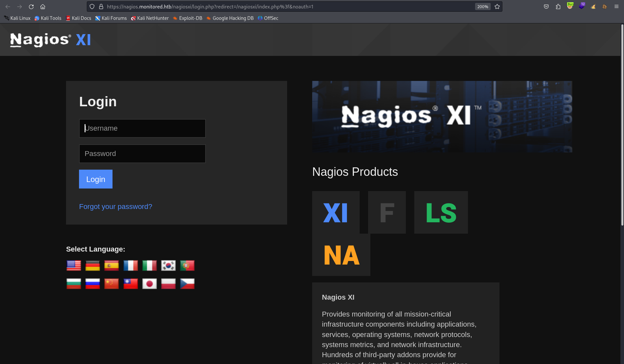Select German language flag

pos(93,266)
